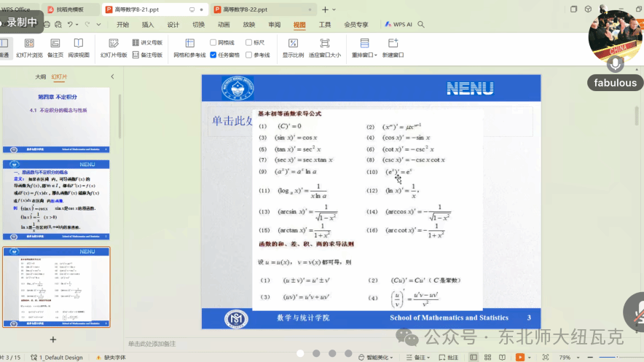
Task: Add new slide with plus button
Action: [53, 339]
